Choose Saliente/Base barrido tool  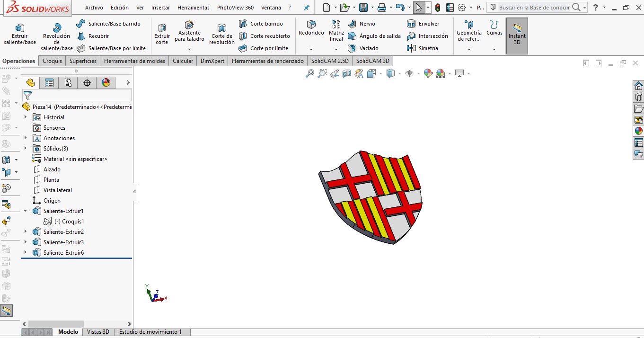108,24
